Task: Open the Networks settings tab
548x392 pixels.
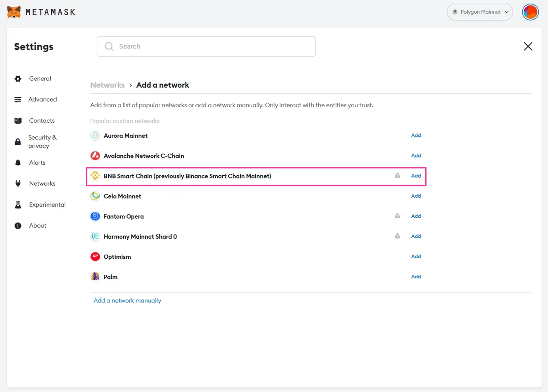Action: (x=42, y=183)
